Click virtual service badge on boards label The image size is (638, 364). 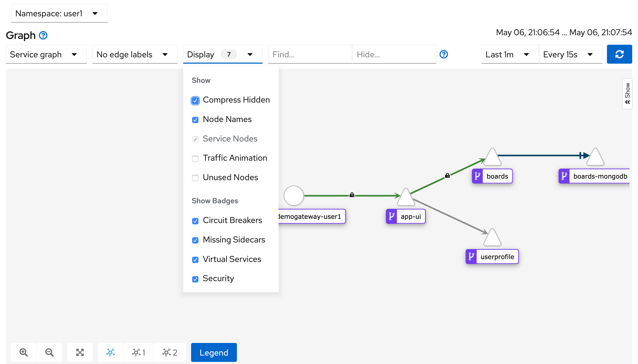(477, 176)
